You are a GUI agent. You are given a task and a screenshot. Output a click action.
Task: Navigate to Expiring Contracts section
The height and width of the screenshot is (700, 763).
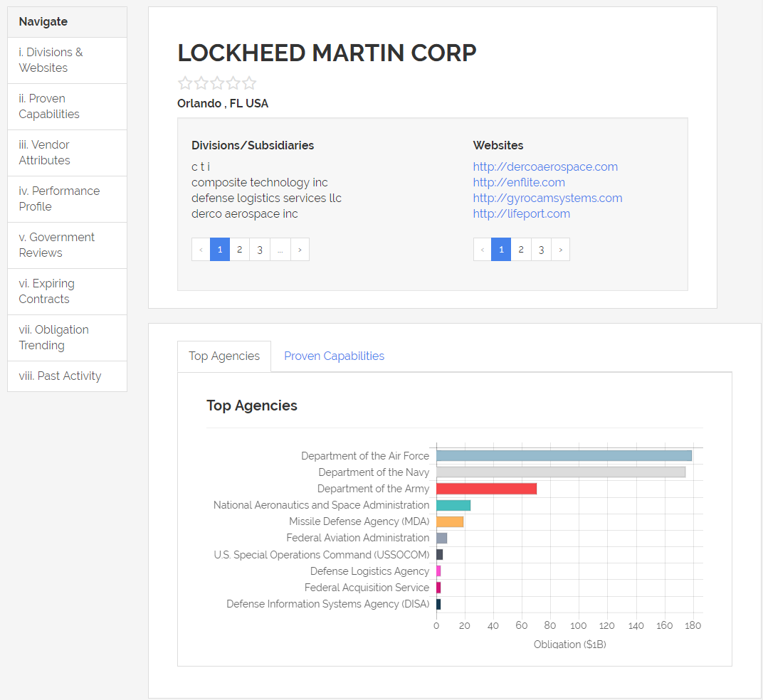(x=67, y=292)
